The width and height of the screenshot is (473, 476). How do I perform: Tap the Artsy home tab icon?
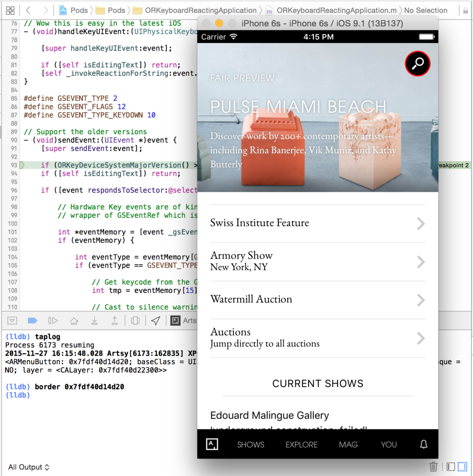[x=212, y=444]
